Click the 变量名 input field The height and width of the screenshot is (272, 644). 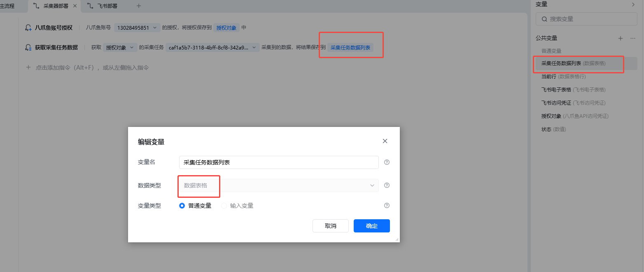pos(279,162)
